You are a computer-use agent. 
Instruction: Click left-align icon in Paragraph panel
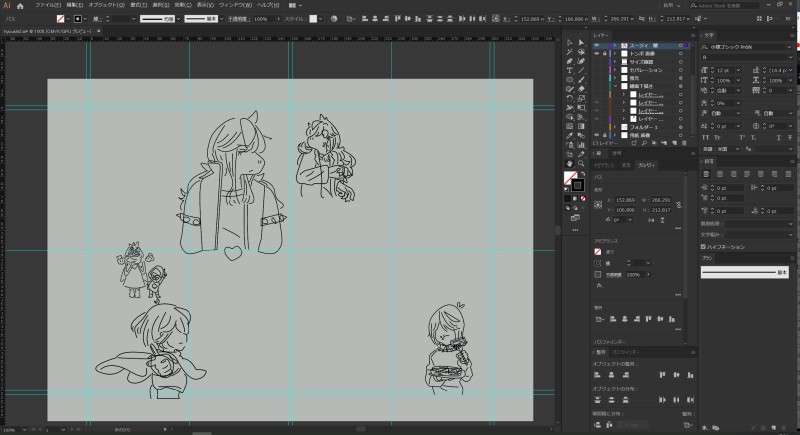tap(707, 173)
